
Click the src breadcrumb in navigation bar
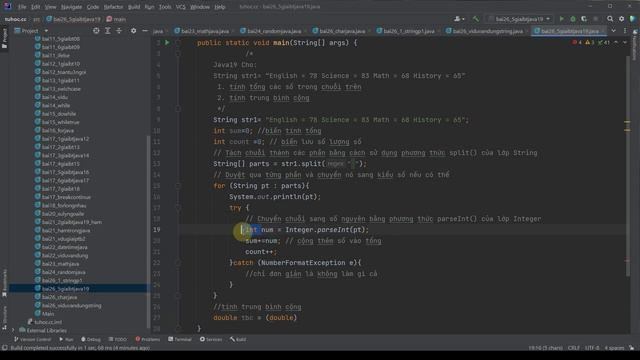coord(36,19)
